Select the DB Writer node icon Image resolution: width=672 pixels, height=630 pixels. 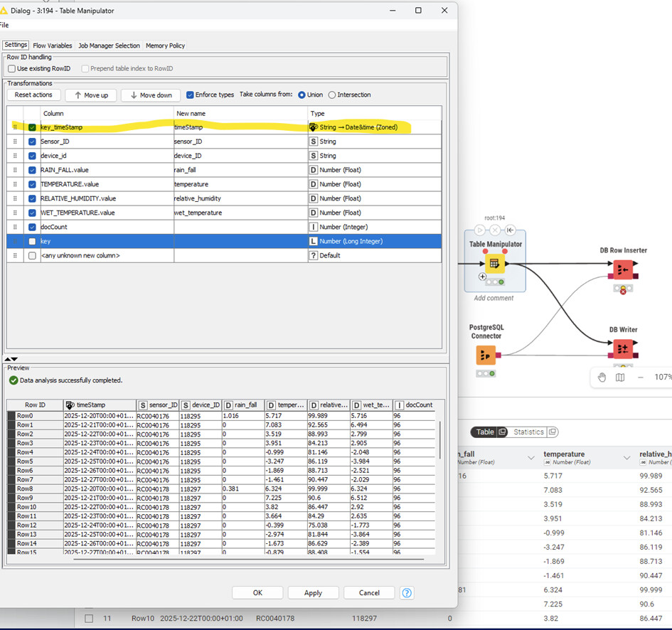pyautogui.click(x=623, y=348)
